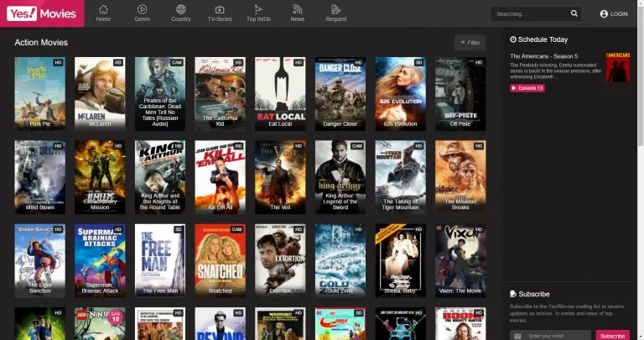Viewport: 644px width, 340px height.
Task: Select the Home menu label
Action: point(103,19)
